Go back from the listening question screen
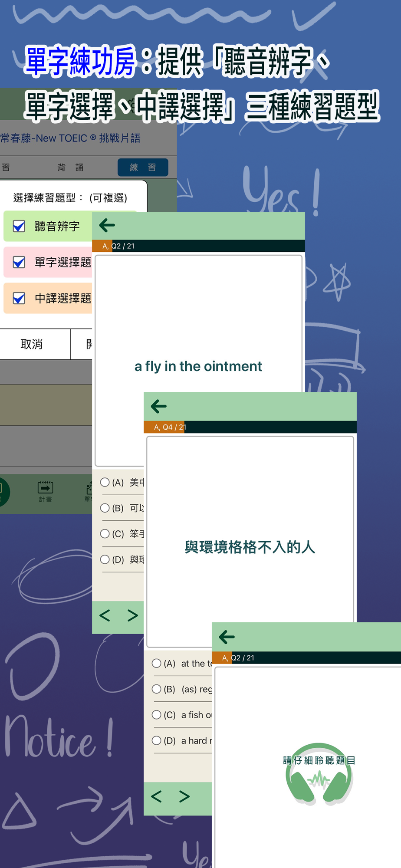The height and width of the screenshot is (868, 401). pyautogui.click(x=227, y=637)
